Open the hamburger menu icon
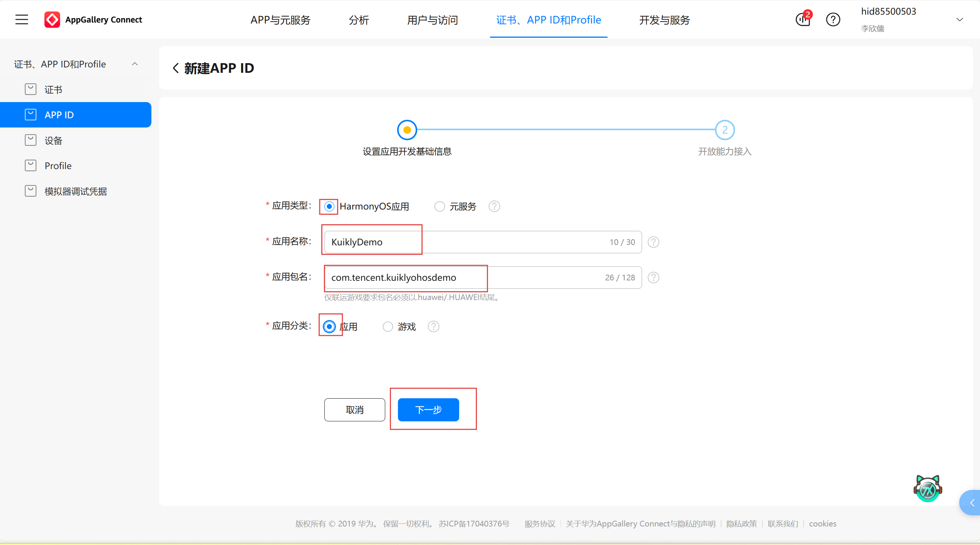Screen dimensions: 980x545 click(x=22, y=20)
